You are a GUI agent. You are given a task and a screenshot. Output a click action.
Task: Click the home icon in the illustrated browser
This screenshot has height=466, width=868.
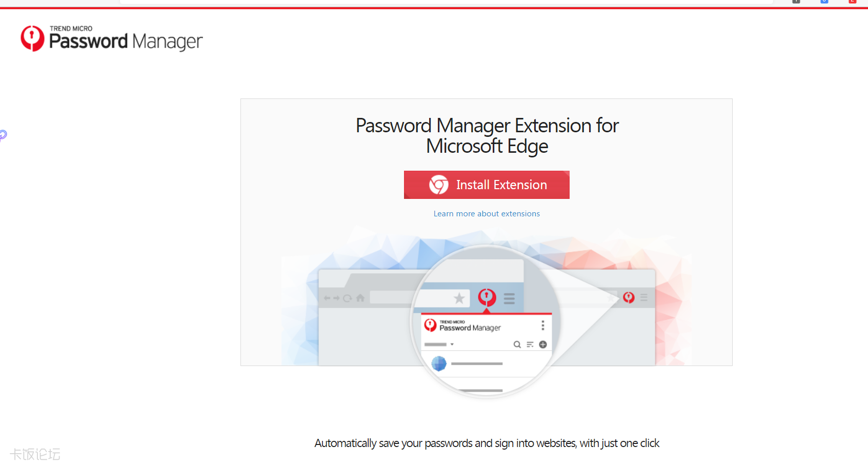[x=360, y=298]
